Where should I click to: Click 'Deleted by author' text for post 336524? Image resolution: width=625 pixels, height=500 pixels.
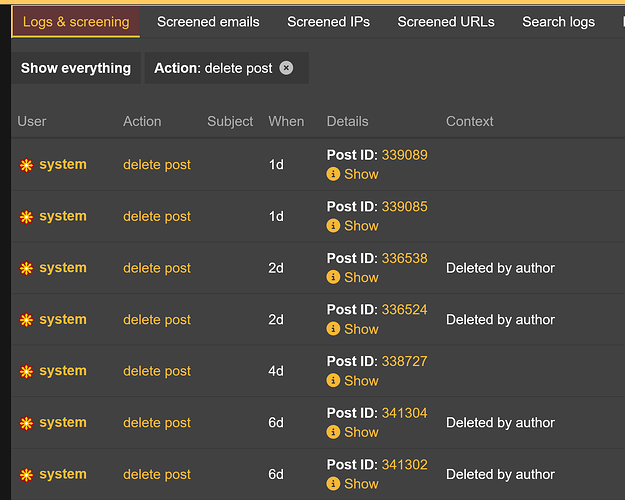tap(500, 320)
